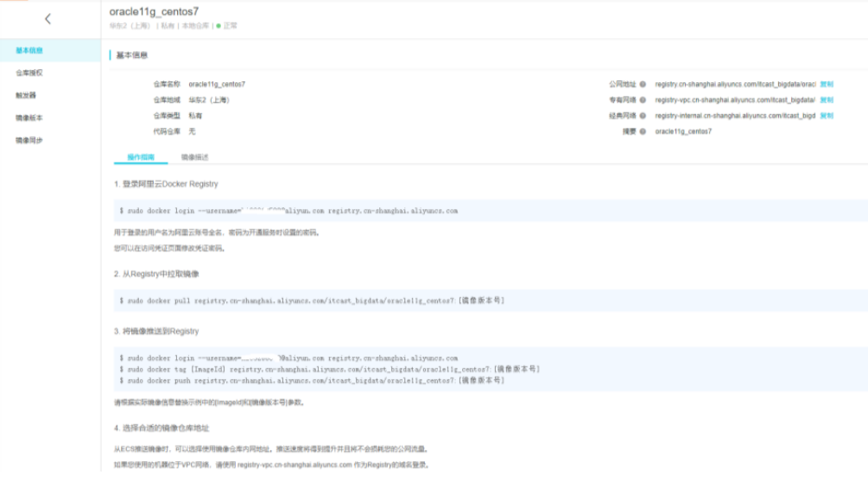The width and height of the screenshot is (868, 494).
Task: Click 本地仓库 label in the header subtitle
Action: click(x=195, y=26)
